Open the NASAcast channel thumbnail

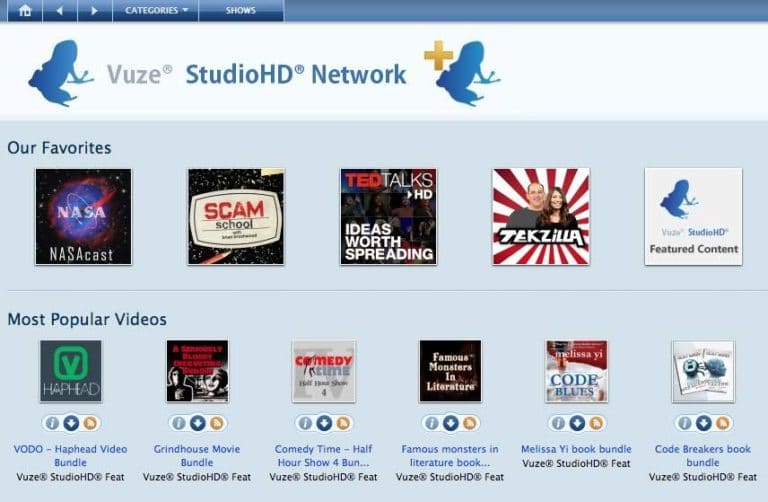83,216
